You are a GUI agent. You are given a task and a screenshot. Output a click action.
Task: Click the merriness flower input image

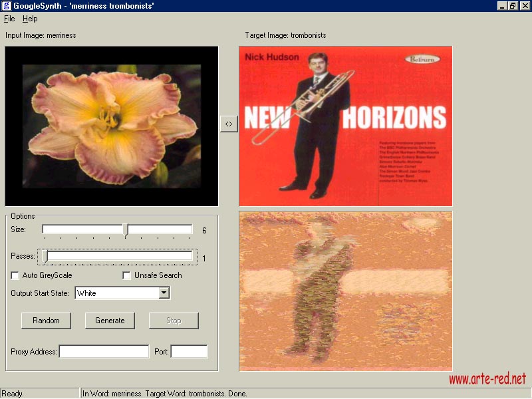click(x=112, y=126)
